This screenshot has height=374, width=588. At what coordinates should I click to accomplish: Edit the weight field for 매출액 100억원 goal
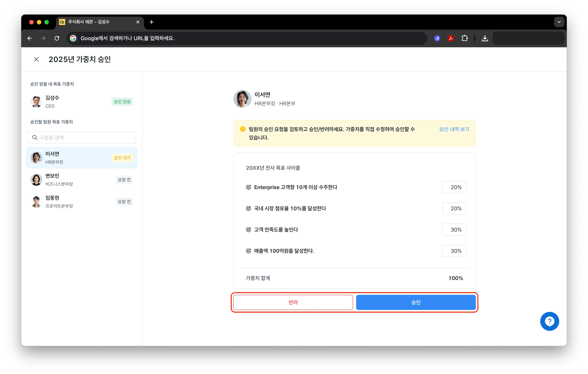[454, 251]
